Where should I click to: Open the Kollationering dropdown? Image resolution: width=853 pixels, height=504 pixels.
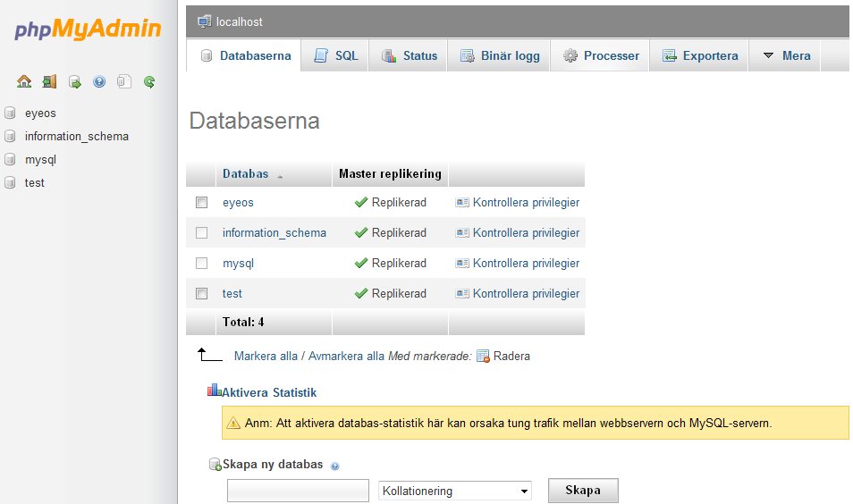454,491
